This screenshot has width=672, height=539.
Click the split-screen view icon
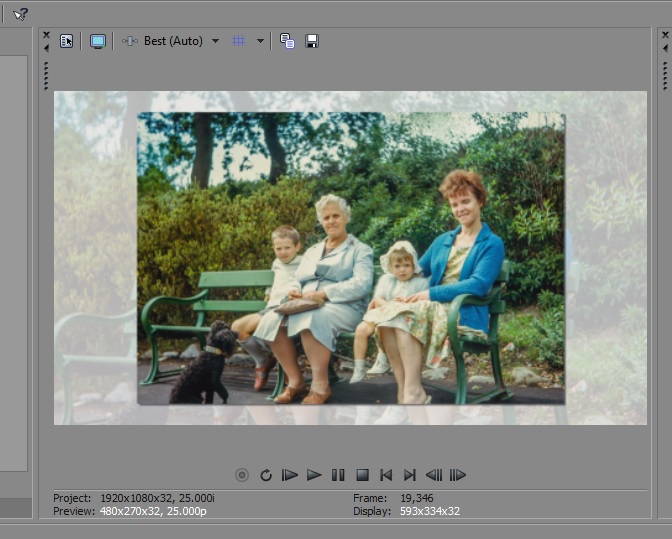tap(130, 41)
